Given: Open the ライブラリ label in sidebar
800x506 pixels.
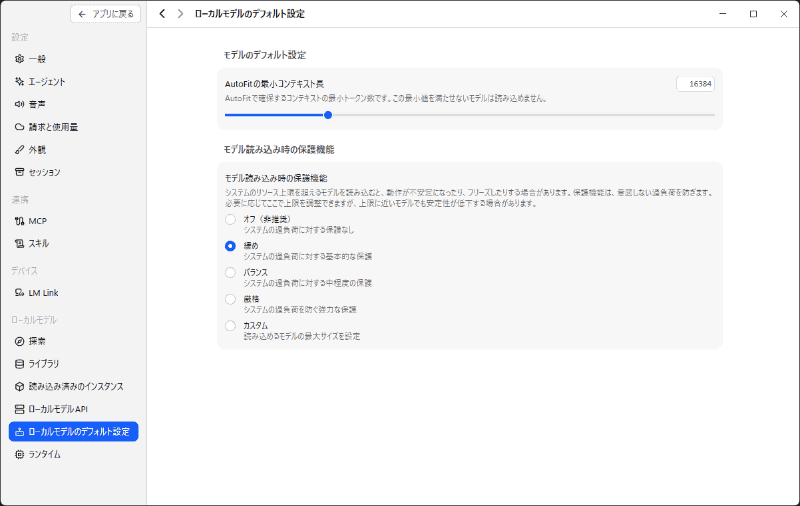Looking at the screenshot, I should tap(44, 364).
